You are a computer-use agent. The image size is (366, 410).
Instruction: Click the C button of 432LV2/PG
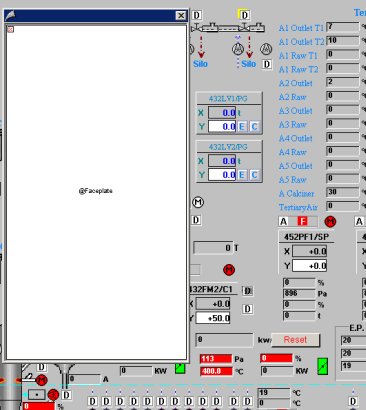coord(254,175)
